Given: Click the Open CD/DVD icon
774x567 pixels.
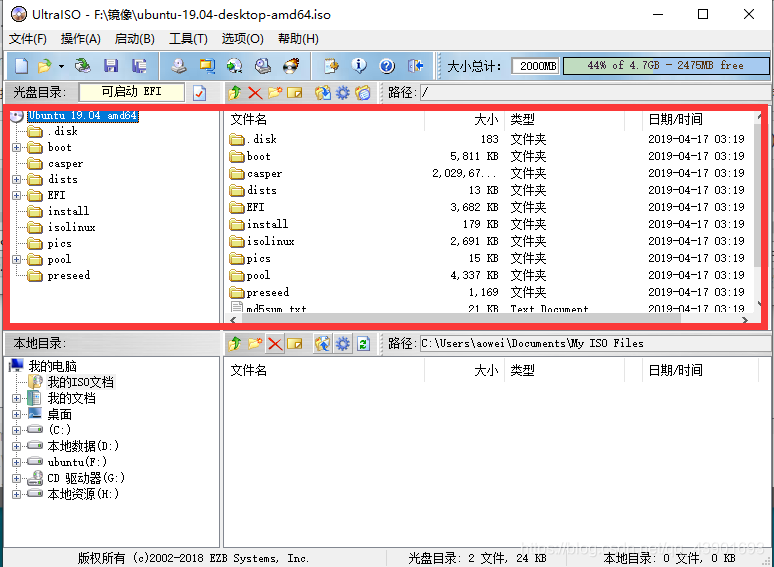Looking at the screenshot, I should (82, 66).
